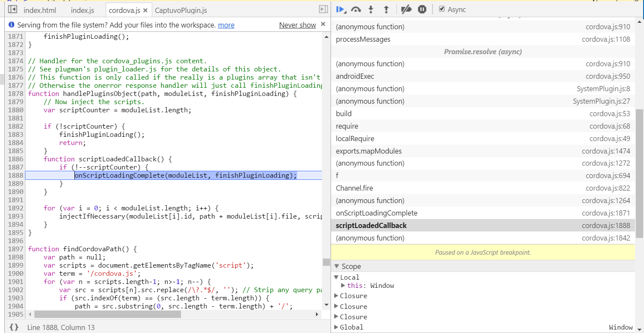Click 'Paused on a JavaScript breakpoint' message
The width and height of the screenshot is (644, 333).
(483, 253)
